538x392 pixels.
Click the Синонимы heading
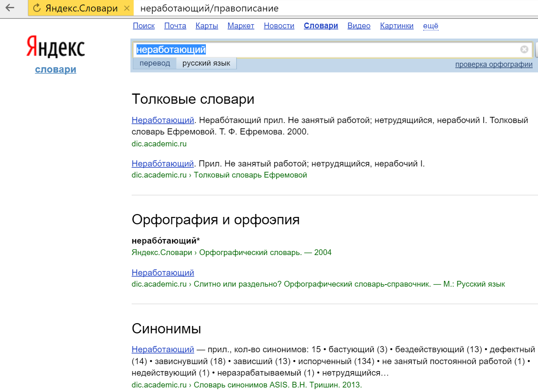coord(166,329)
